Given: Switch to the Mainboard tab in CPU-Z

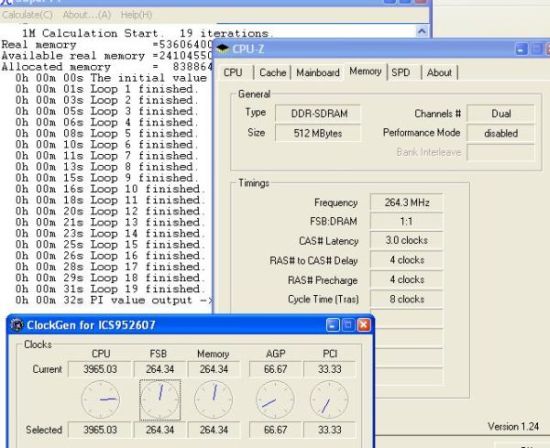Looking at the screenshot, I should [x=318, y=73].
